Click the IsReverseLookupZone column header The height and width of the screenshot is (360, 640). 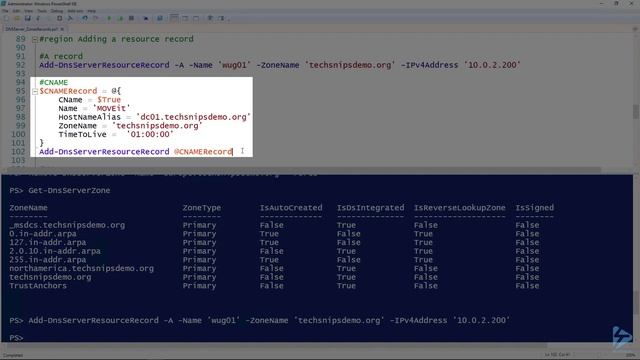(460, 208)
